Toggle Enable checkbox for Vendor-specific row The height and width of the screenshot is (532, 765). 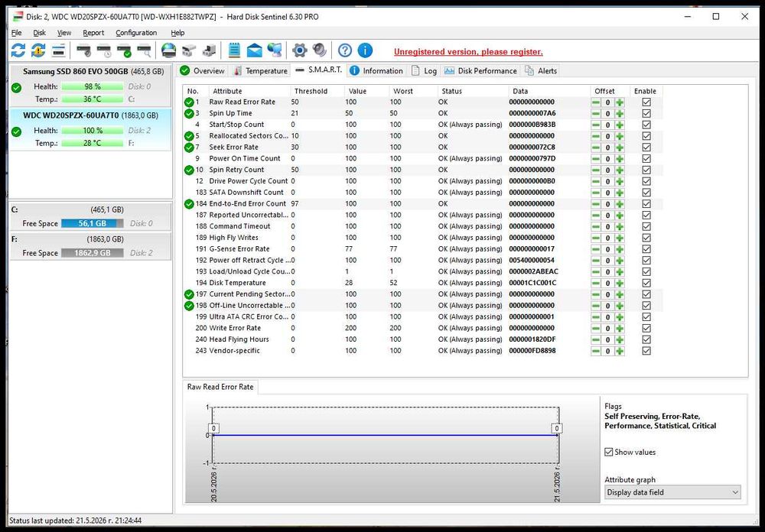[646, 351]
